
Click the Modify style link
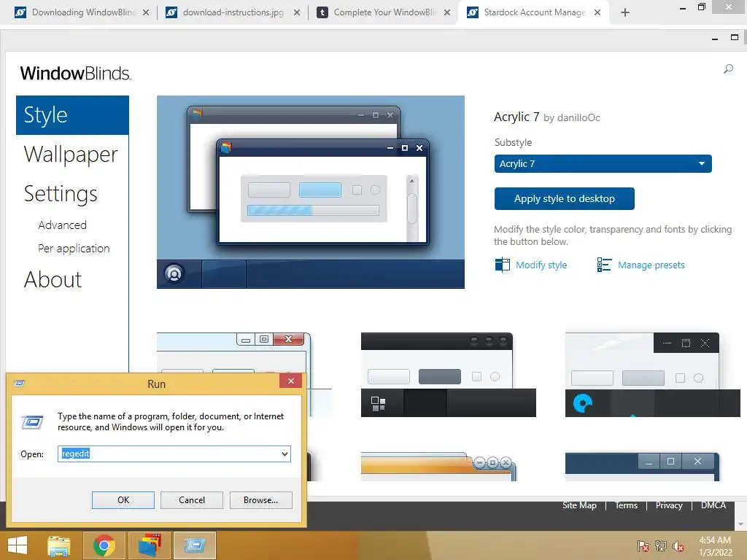[541, 265]
